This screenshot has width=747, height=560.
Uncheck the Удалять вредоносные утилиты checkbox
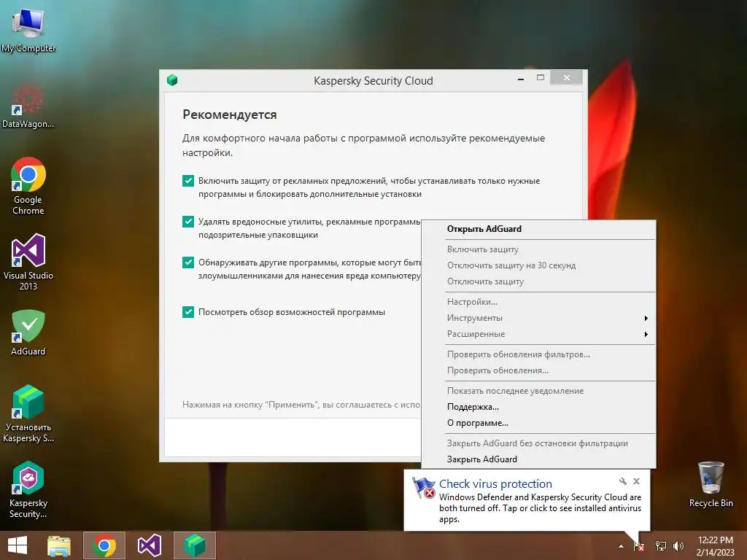pos(188,222)
